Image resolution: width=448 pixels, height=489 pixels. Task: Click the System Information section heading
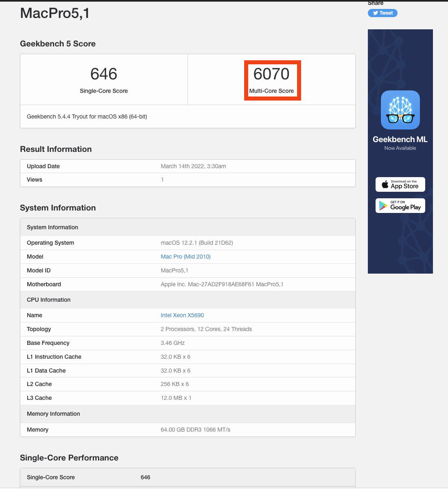pyautogui.click(x=58, y=208)
